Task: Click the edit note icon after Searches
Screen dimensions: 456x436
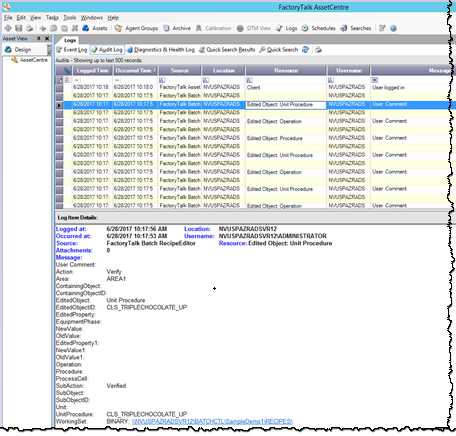Action: pyautogui.click(x=382, y=28)
